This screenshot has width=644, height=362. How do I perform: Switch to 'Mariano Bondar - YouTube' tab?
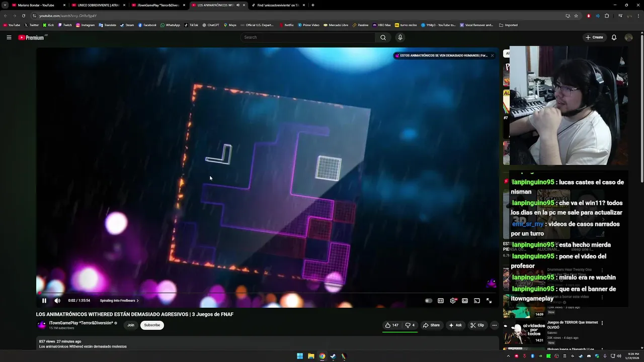click(38, 5)
